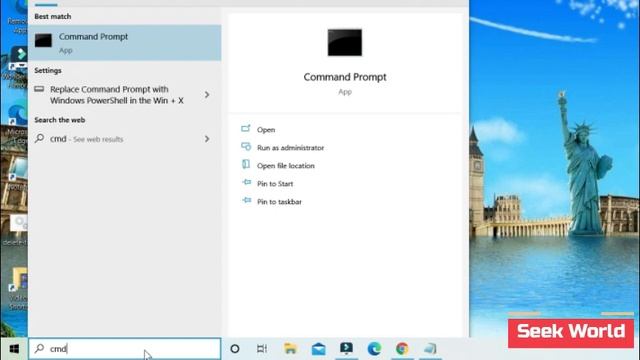Click the Settings section heading
This screenshot has width=640, height=360.
48,71
